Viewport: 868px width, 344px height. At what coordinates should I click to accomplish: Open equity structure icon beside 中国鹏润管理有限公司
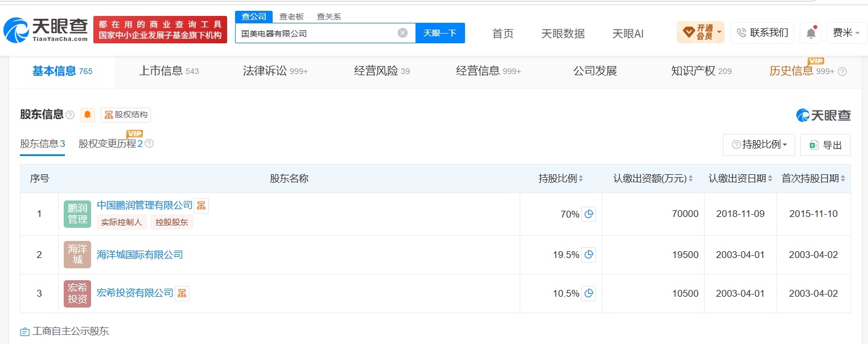pos(201,206)
